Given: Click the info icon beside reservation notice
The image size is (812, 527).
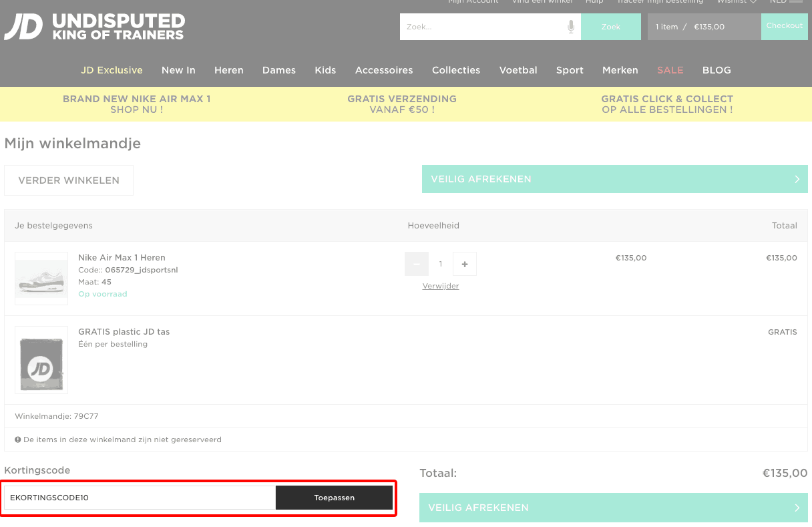Looking at the screenshot, I should pyautogui.click(x=18, y=440).
